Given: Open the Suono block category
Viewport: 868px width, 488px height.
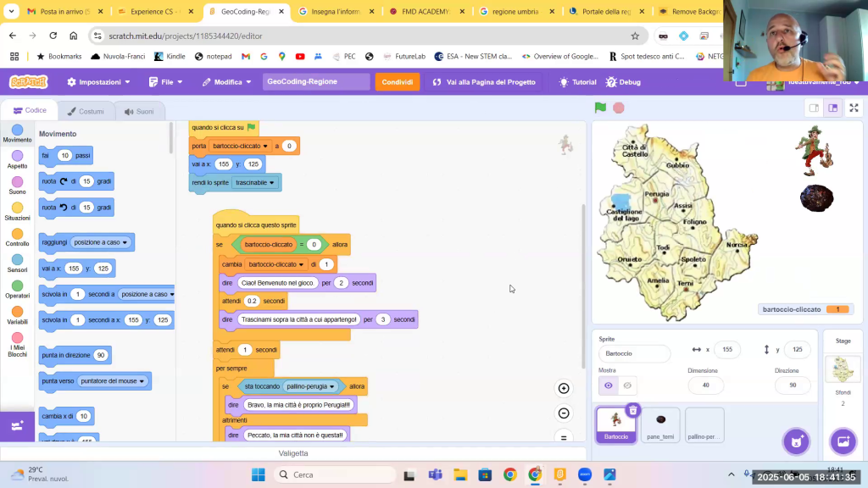Looking at the screenshot, I should (17, 186).
